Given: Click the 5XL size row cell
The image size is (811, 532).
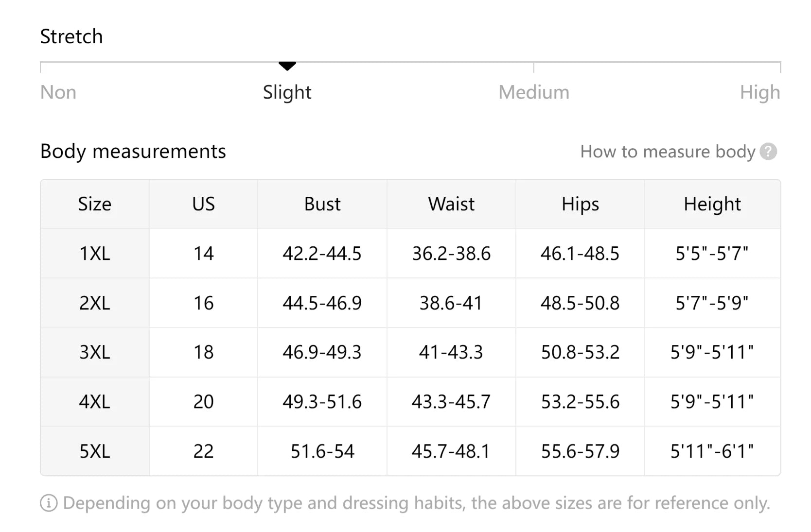Looking at the screenshot, I should tap(95, 451).
